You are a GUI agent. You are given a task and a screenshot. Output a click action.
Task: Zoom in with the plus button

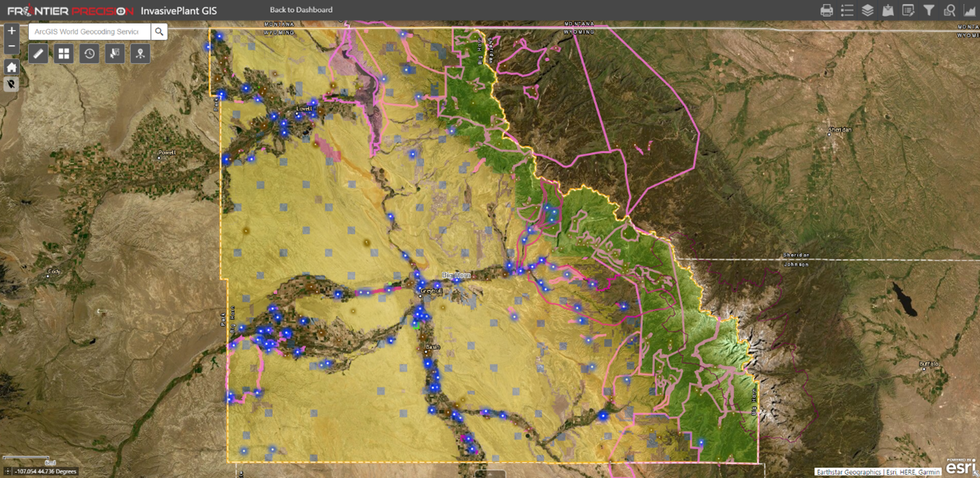12,31
